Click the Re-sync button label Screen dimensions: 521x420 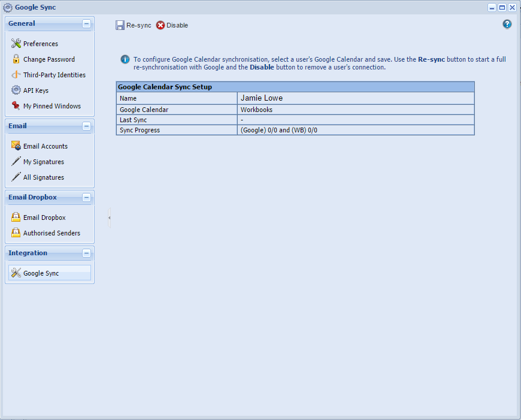(138, 25)
